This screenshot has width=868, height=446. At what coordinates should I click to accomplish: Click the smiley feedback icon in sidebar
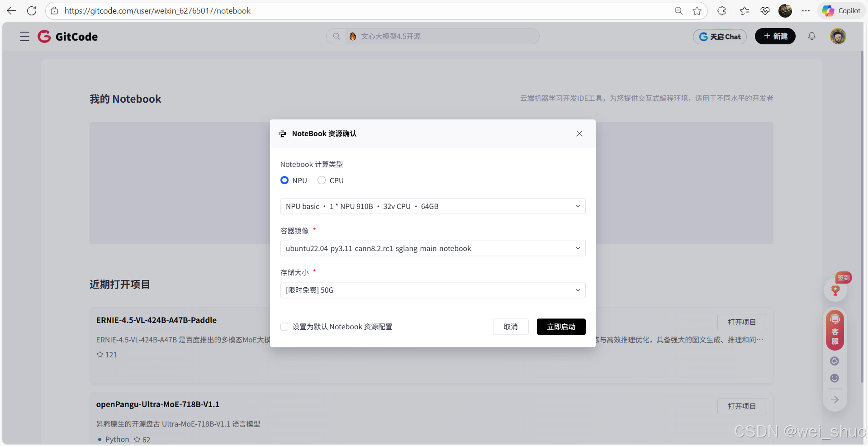click(835, 378)
